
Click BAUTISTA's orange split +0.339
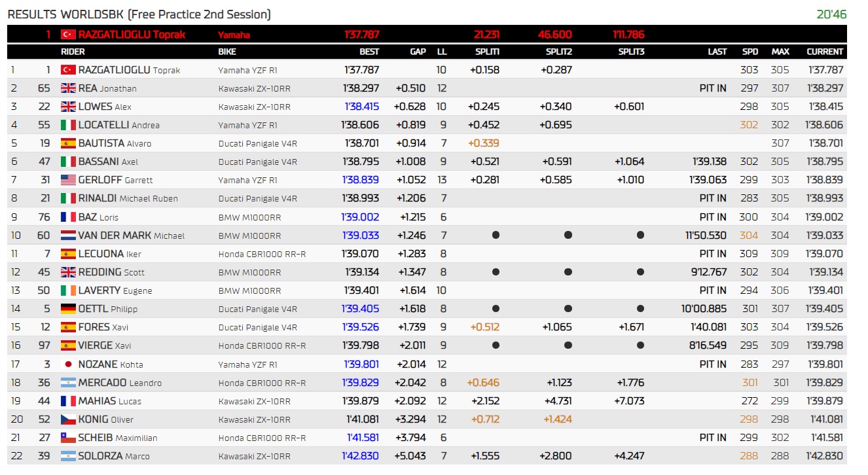point(484,143)
